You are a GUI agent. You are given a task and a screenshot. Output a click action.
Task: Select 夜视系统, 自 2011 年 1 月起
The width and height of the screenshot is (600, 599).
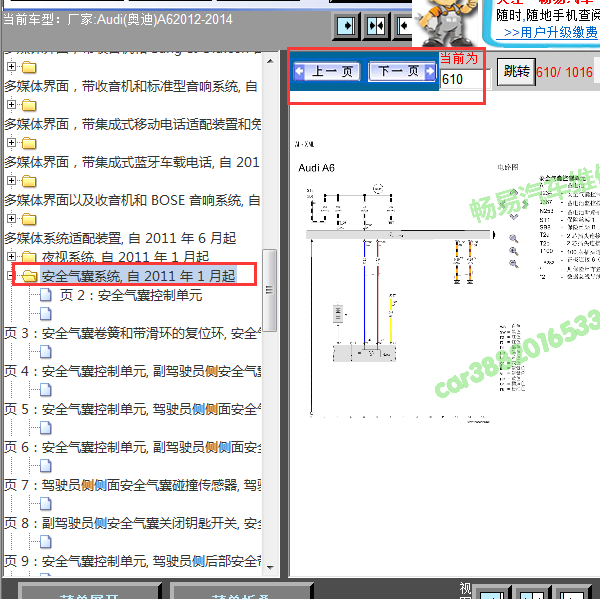click(x=126, y=256)
